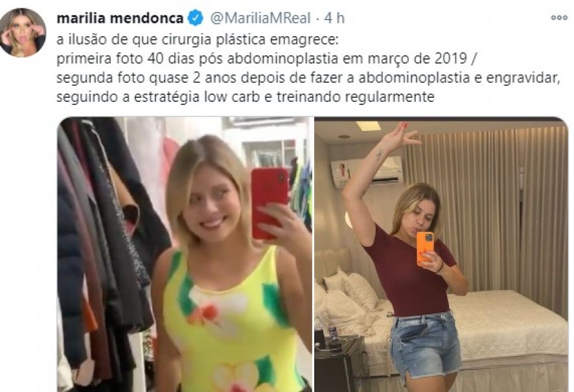Image resolution: width=574 pixels, height=392 pixels.
Task: Open the right bedroom selfie photo
Action: pos(441,255)
